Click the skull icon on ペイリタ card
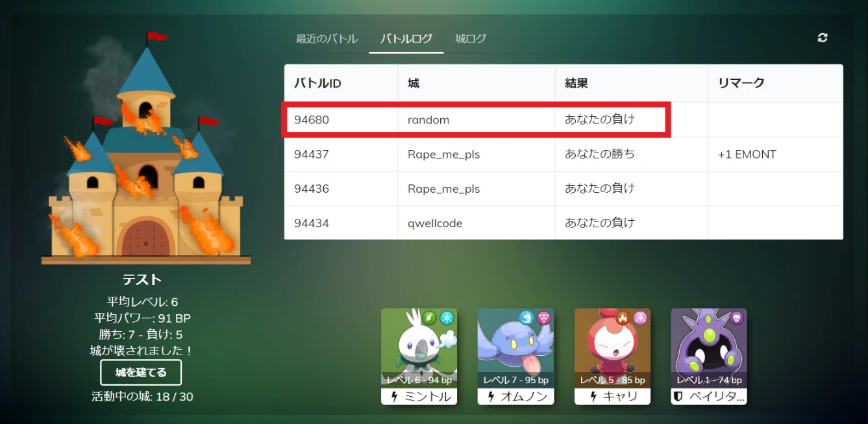 (x=736, y=318)
